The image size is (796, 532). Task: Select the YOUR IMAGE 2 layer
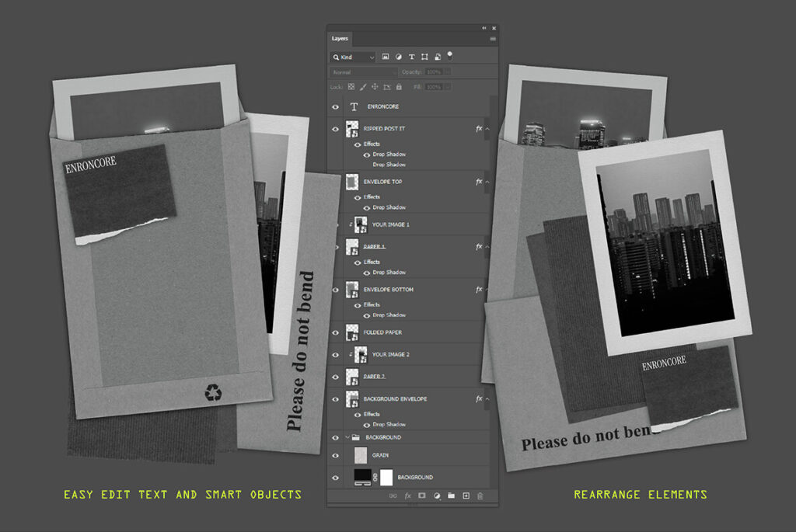[390, 355]
